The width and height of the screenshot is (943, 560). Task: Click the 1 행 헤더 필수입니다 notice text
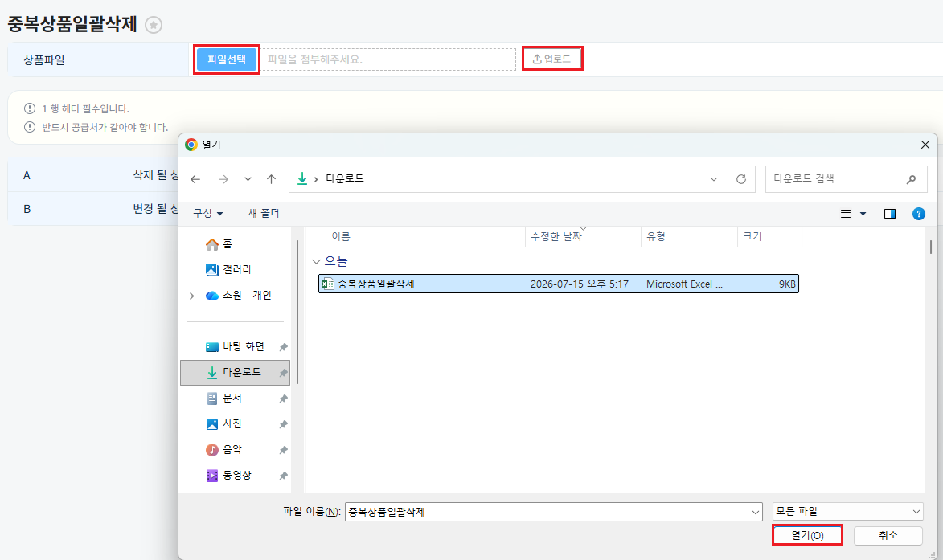(x=85, y=108)
